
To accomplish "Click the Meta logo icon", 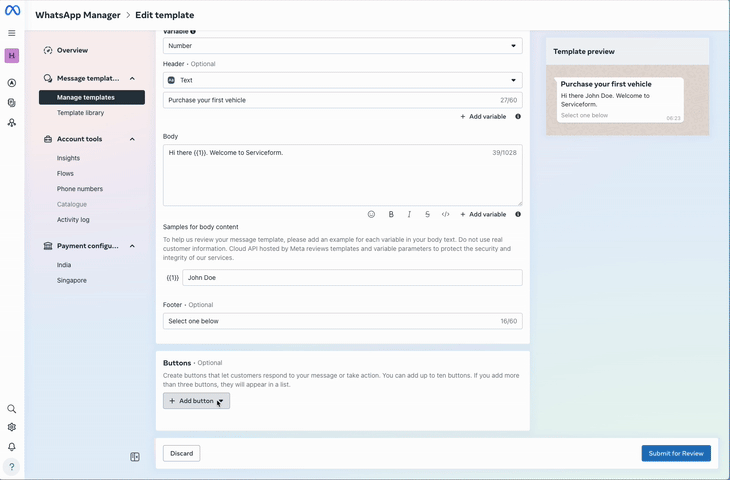I will tap(12, 10).
